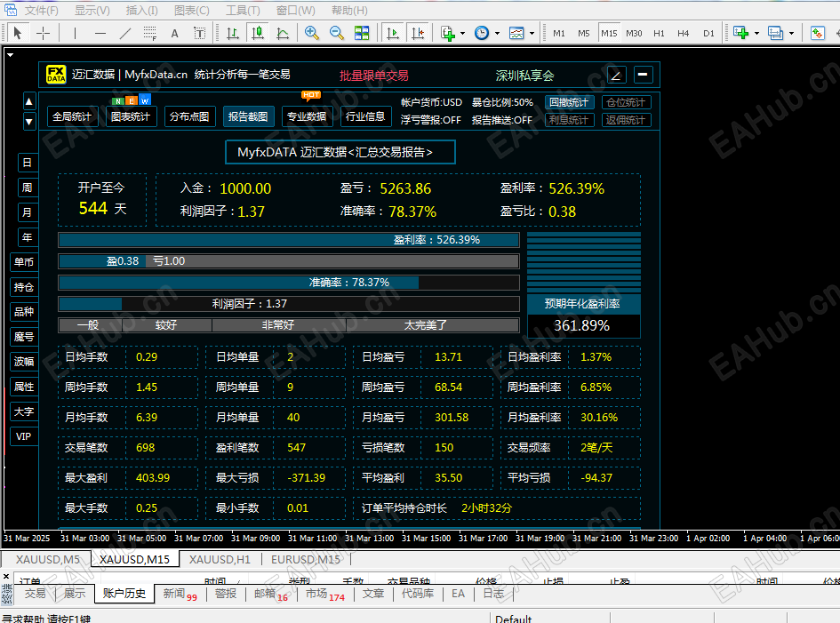Open 行业信息 industry info
This screenshot has width=840, height=623.
365,116
